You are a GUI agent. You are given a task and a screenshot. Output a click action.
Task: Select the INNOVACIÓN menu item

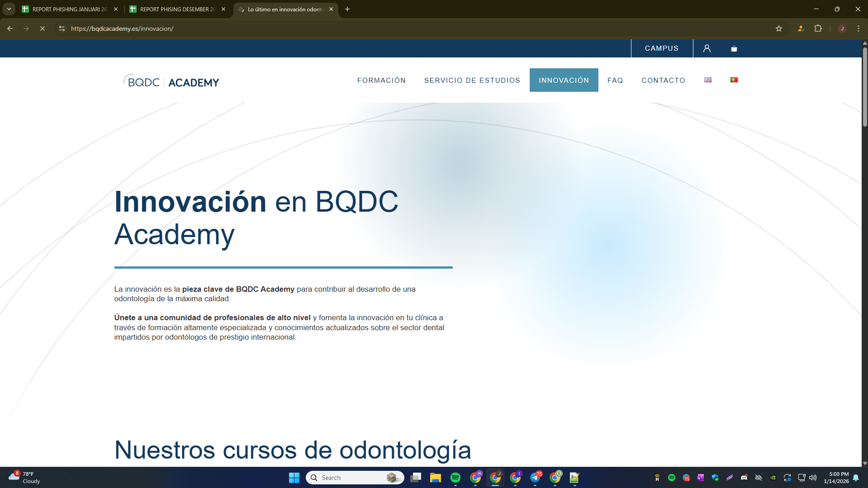(x=564, y=80)
